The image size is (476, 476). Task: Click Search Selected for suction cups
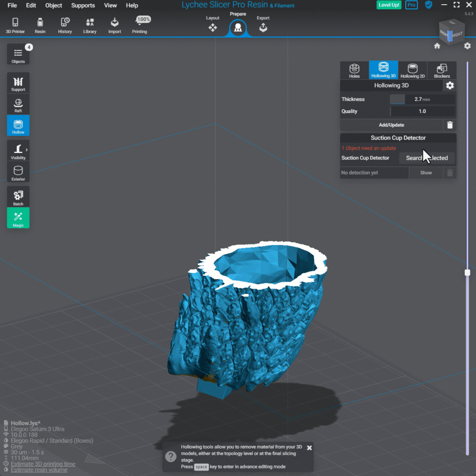[x=426, y=158]
